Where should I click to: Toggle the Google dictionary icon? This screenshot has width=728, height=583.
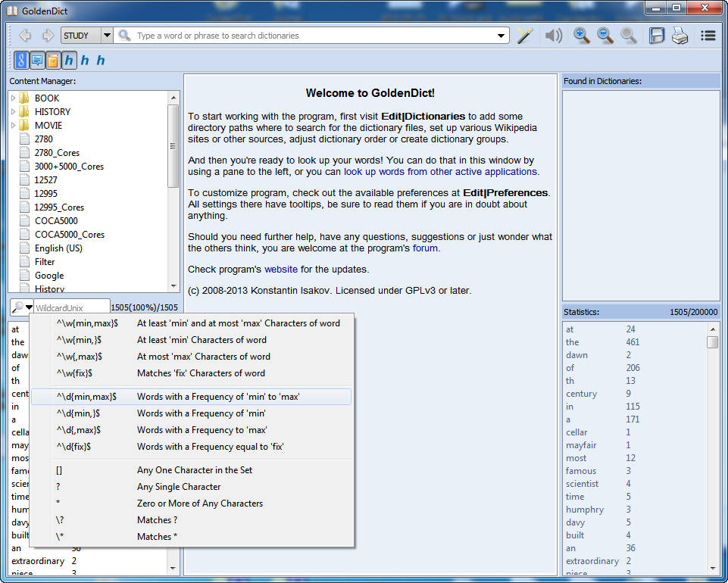coord(21,61)
